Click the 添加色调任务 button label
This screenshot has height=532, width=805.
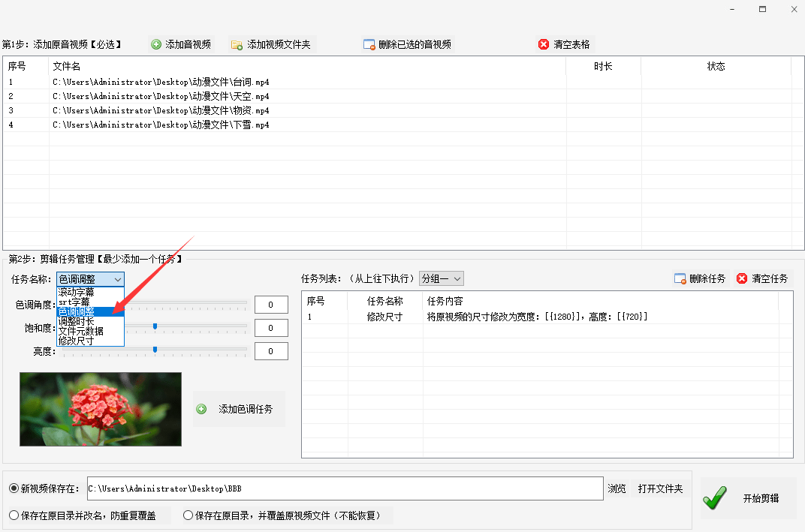click(x=246, y=409)
